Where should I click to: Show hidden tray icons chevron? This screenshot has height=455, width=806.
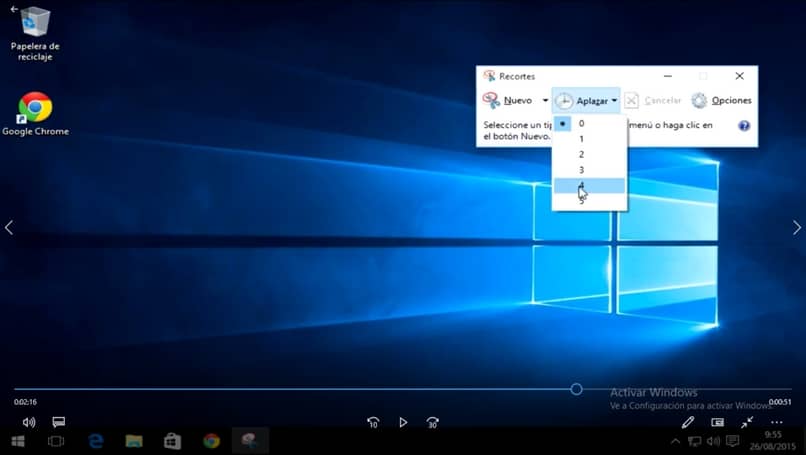[x=675, y=441]
